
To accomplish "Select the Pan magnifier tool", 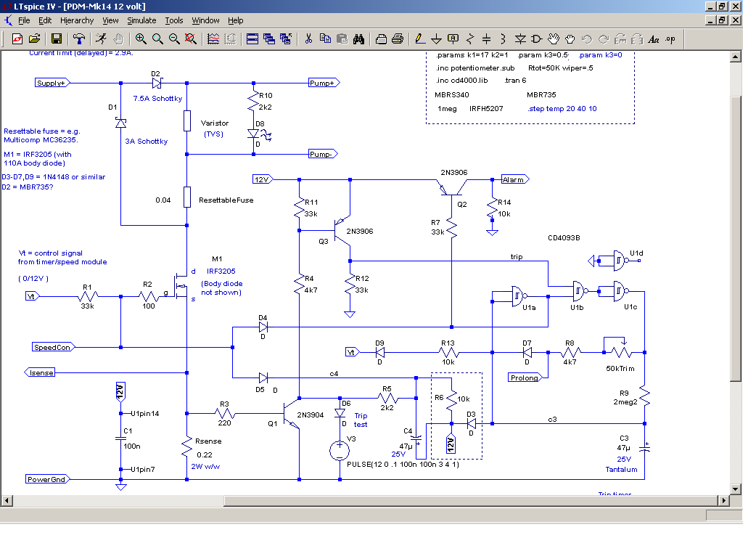I will click(x=157, y=39).
